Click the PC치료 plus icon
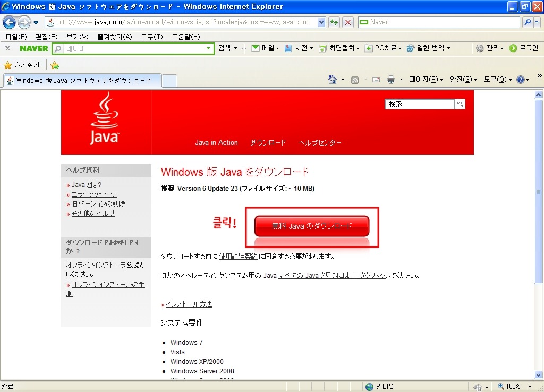The width and height of the screenshot is (544, 392). pyautogui.click(x=369, y=48)
